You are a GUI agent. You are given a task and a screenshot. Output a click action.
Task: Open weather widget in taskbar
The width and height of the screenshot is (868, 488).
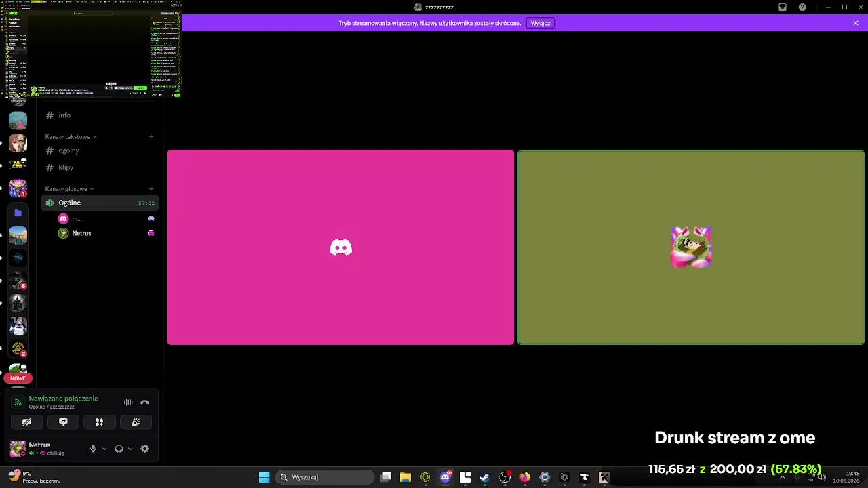point(35,477)
